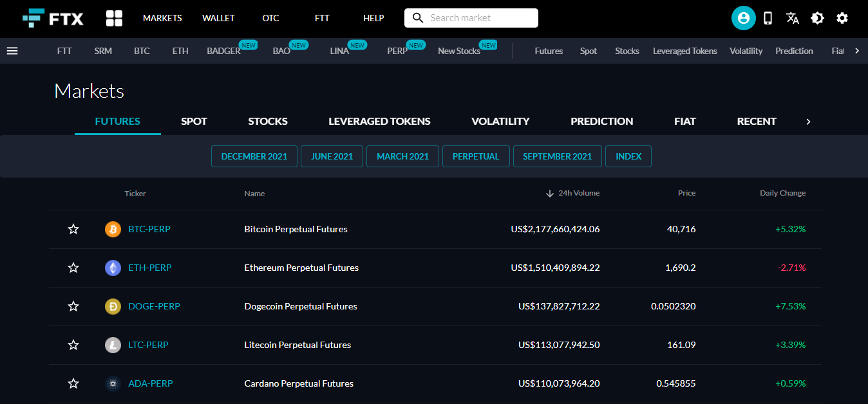This screenshot has height=404, width=868.
Task: Show more market tabs after RECENT
Action: coord(808,122)
